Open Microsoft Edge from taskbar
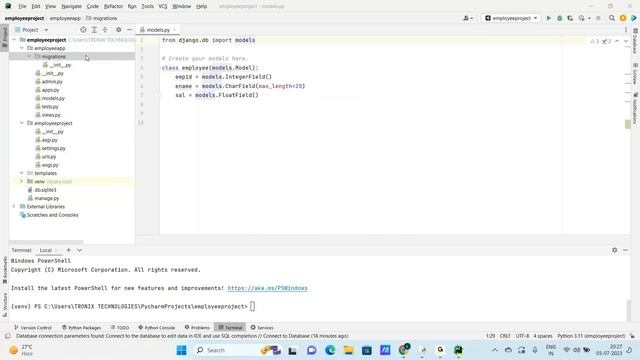640x360 pixels. pos(330,350)
